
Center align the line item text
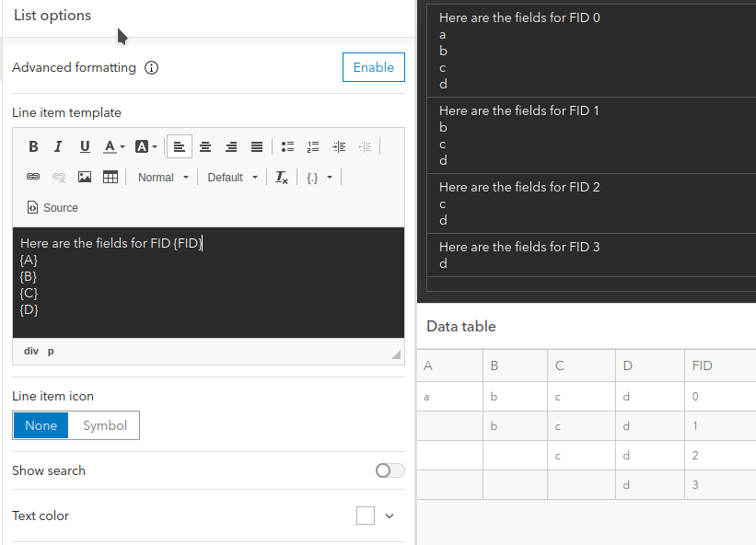205,146
